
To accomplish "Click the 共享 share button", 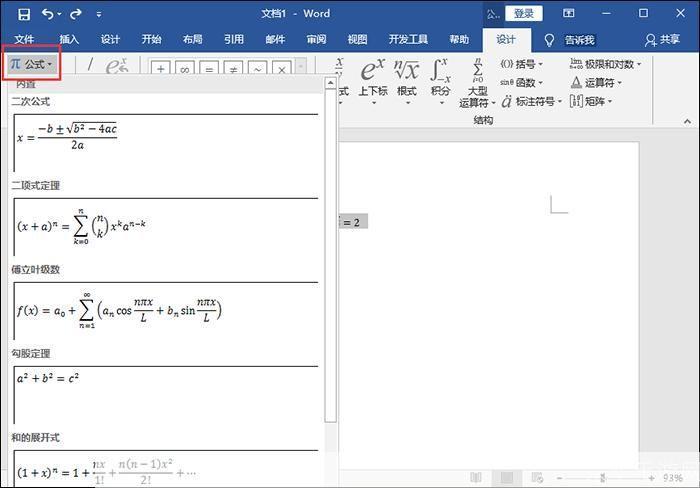I will (662, 40).
